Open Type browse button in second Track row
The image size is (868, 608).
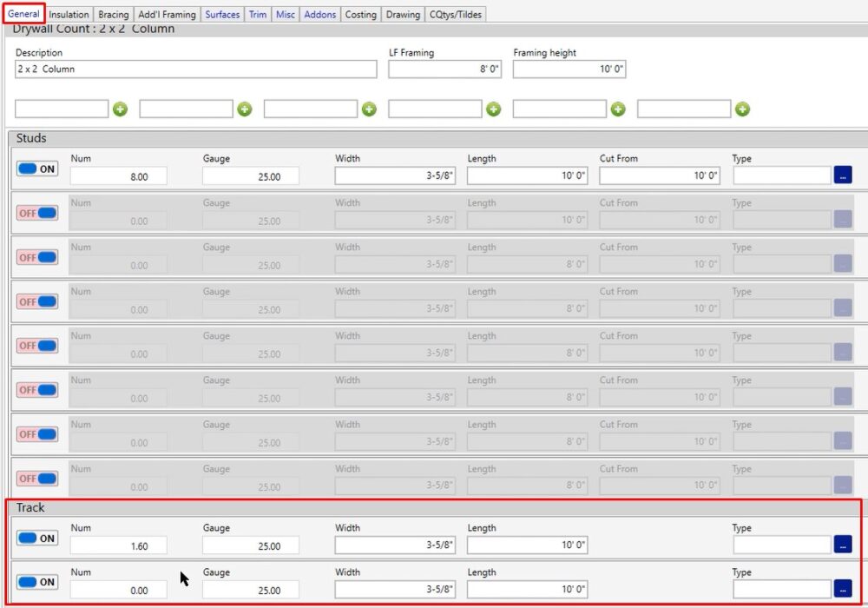tap(842, 590)
